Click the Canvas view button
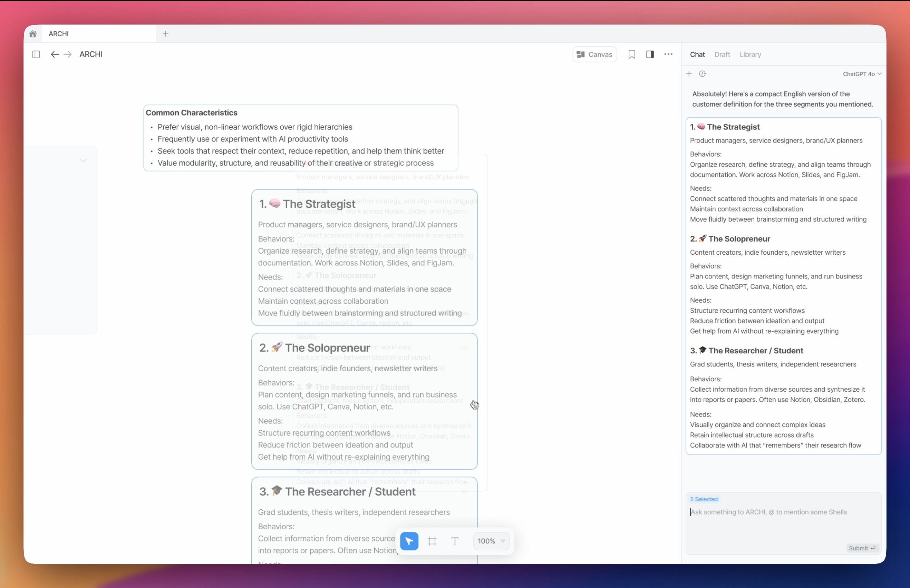Viewport: 910px width, 588px height. coord(594,54)
